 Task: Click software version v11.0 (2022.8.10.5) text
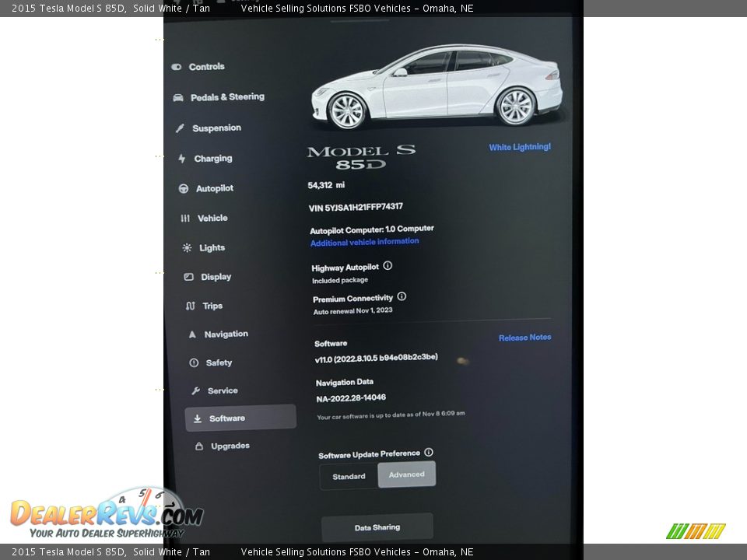[377, 358]
